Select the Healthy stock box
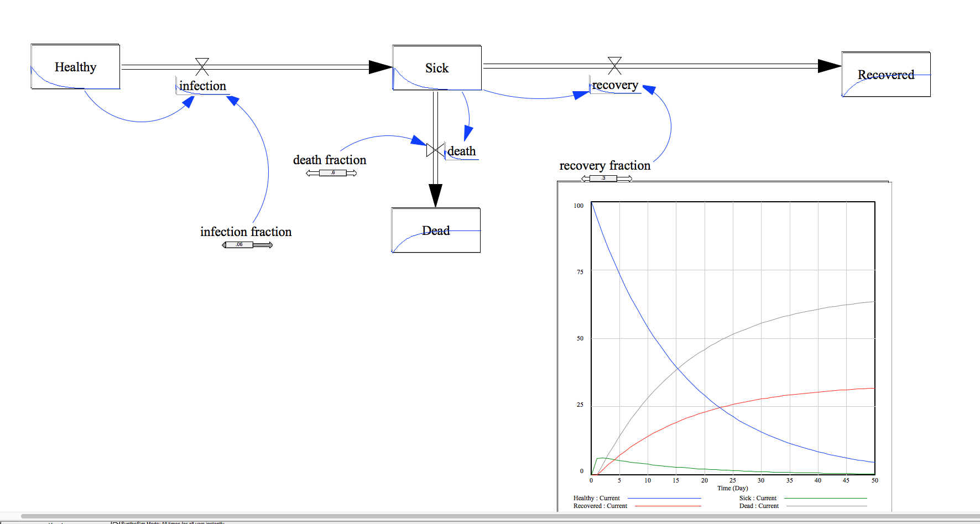Viewport: 980px width, 524px height. click(x=75, y=67)
